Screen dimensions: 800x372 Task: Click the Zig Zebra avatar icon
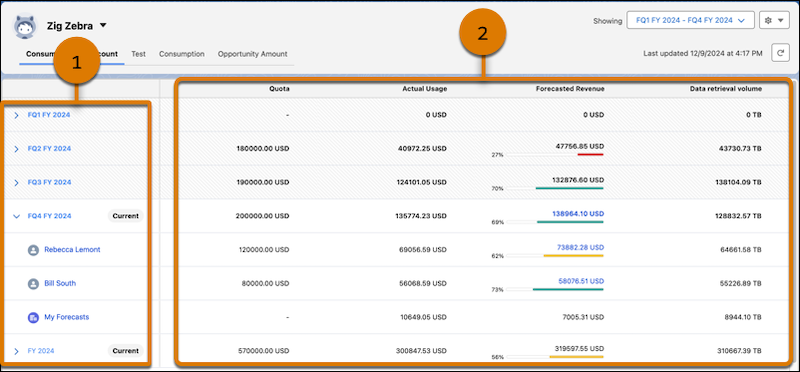[26, 27]
